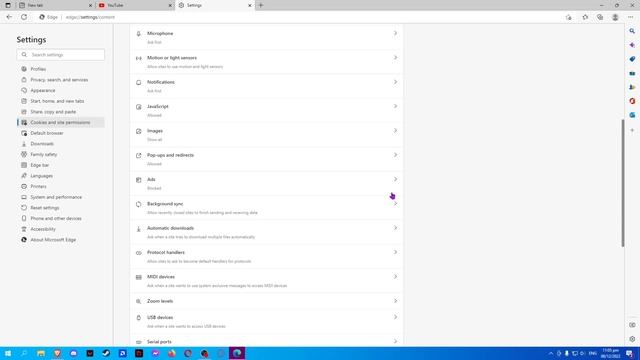Click the Search settings input field
The width and height of the screenshot is (640, 360).
tap(60, 55)
